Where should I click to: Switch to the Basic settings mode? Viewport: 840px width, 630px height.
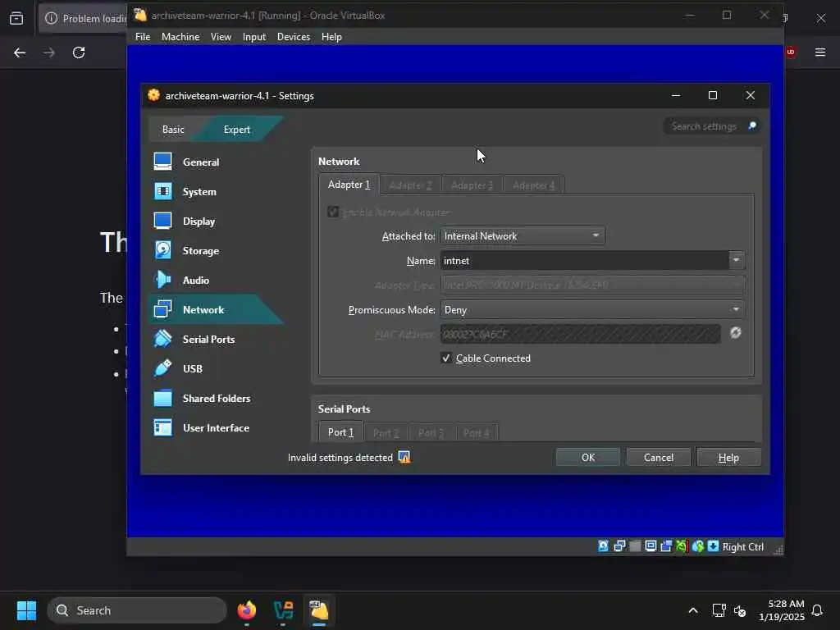[x=173, y=129]
